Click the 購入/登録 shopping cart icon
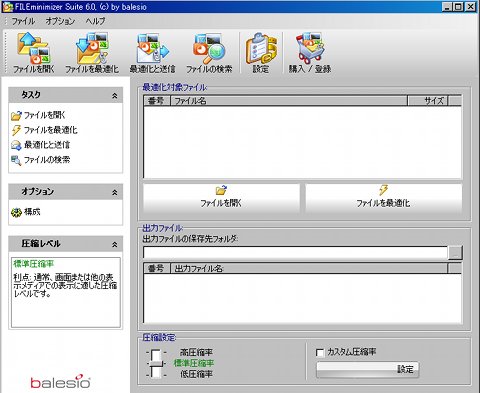This screenshot has height=393, width=480. 310,52
